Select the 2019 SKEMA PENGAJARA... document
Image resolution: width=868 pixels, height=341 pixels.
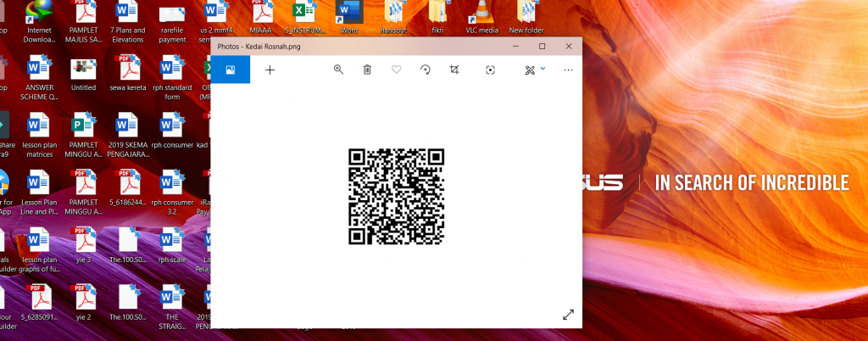pyautogui.click(x=128, y=135)
